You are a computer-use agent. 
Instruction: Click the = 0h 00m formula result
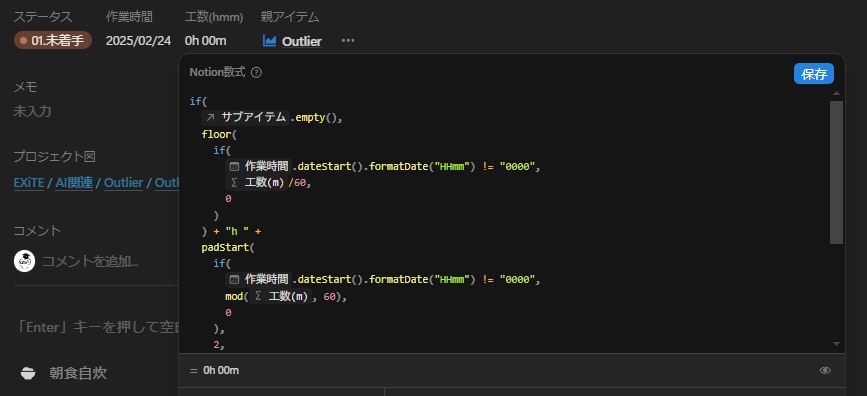[x=215, y=371]
